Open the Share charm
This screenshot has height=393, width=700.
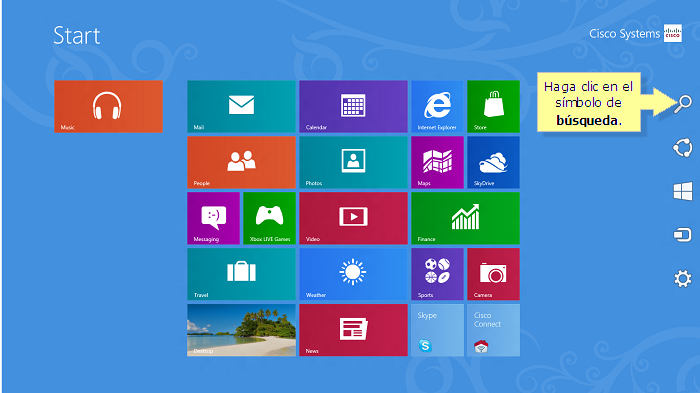point(683,148)
